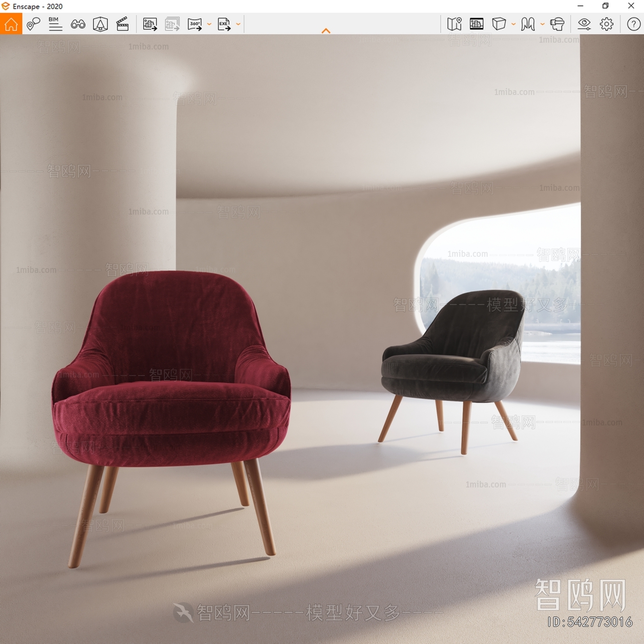Open visual settings eye icon
Screen dimensions: 644x644
[x=584, y=24]
